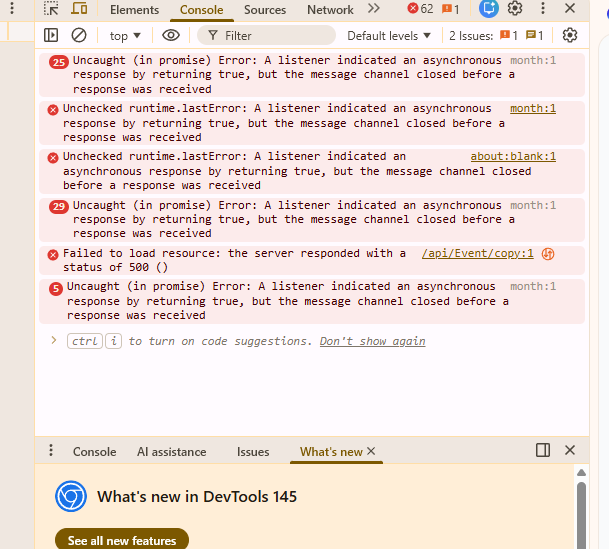The image size is (609, 549).
Task: Open the about:blank:1 source link
Action: pyautogui.click(x=513, y=156)
